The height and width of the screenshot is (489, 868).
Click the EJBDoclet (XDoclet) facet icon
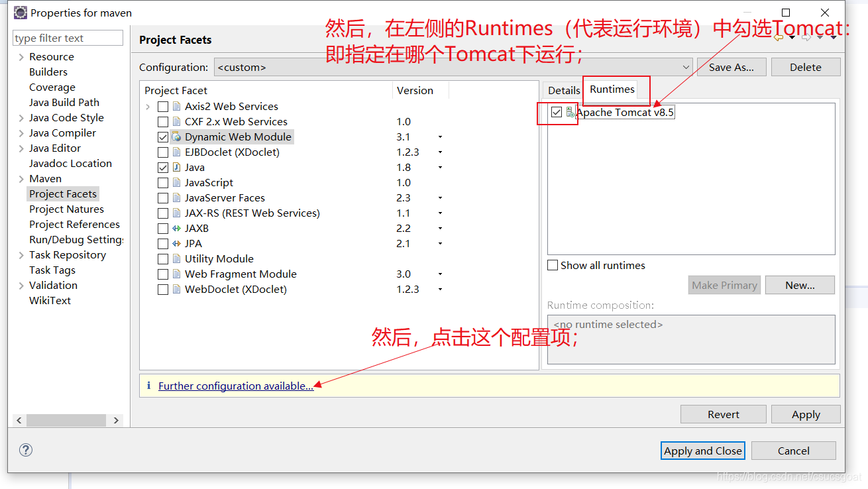[x=176, y=152]
